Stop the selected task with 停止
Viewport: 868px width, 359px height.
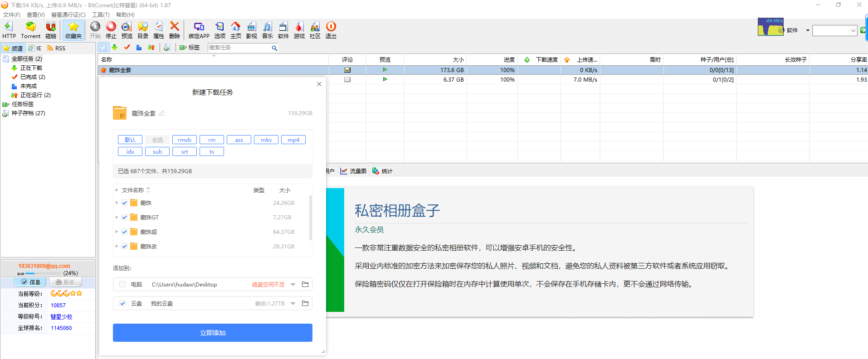[x=111, y=30]
